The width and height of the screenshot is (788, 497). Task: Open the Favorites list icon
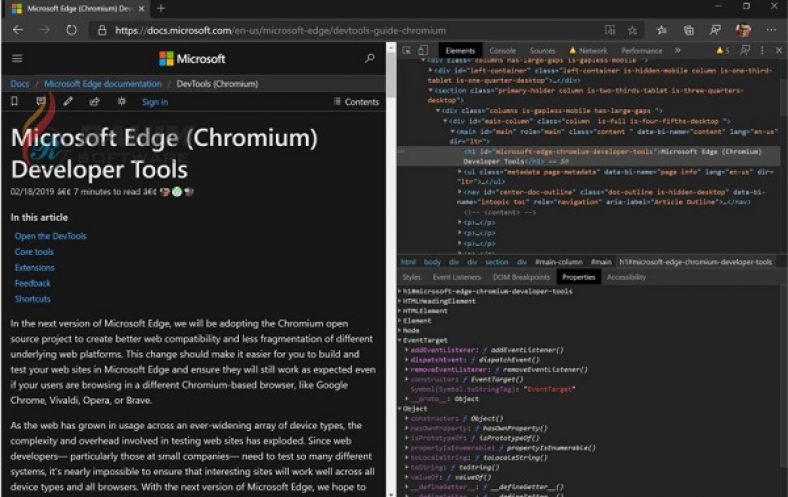[661, 30]
